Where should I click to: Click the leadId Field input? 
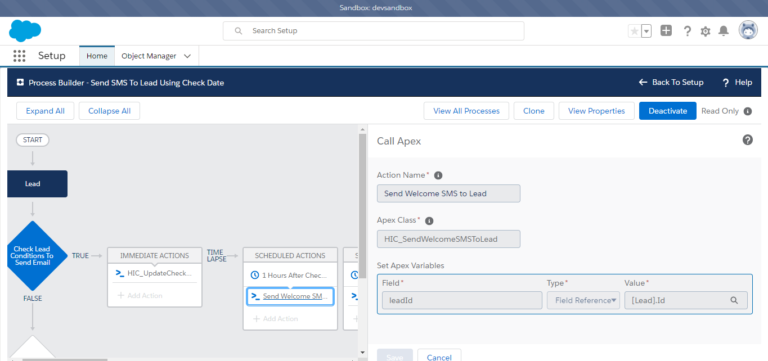tap(462, 300)
